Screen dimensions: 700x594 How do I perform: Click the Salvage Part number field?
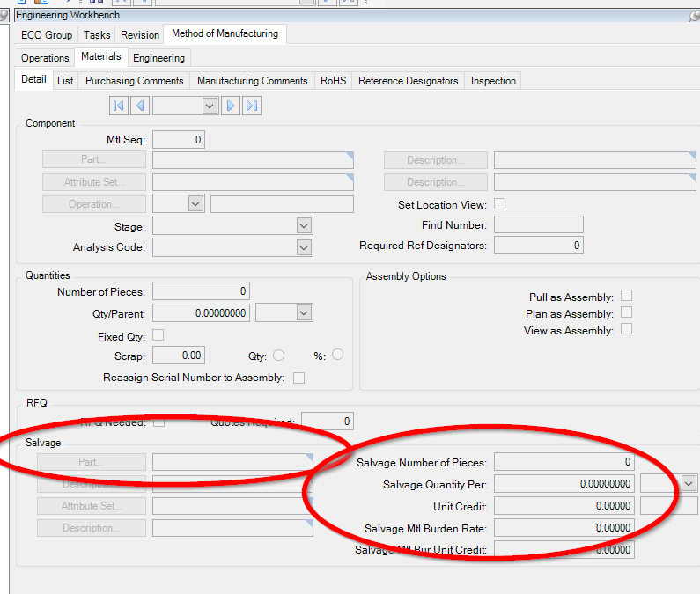[x=232, y=462]
